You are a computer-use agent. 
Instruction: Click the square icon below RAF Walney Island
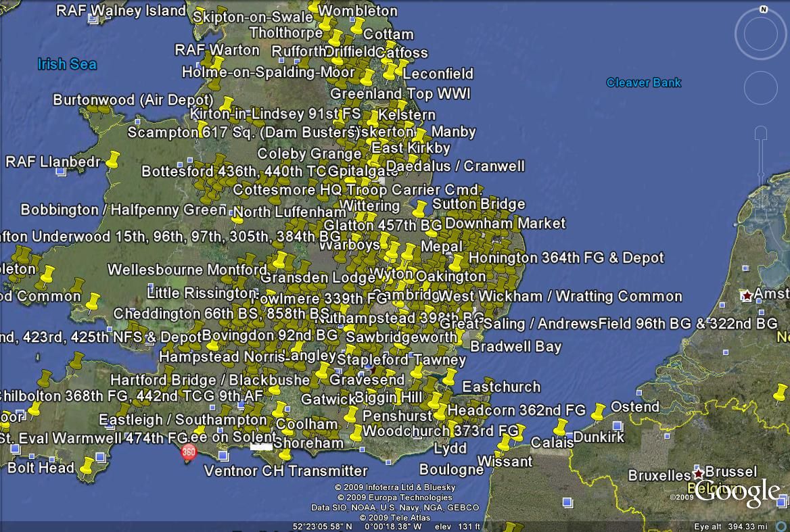tap(93, 19)
